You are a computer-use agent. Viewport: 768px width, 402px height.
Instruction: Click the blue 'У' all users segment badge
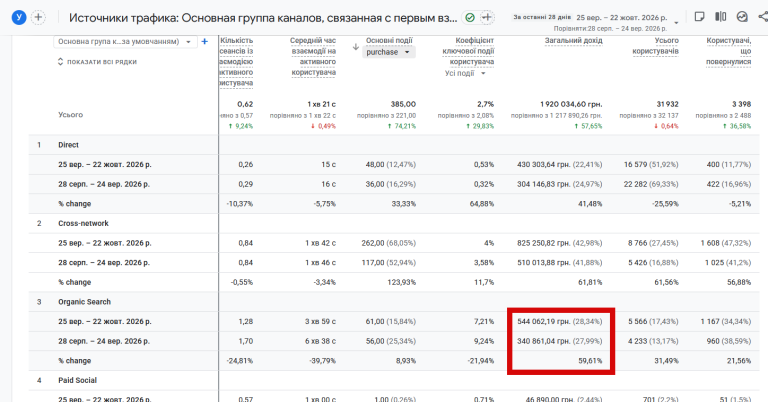(19, 18)
